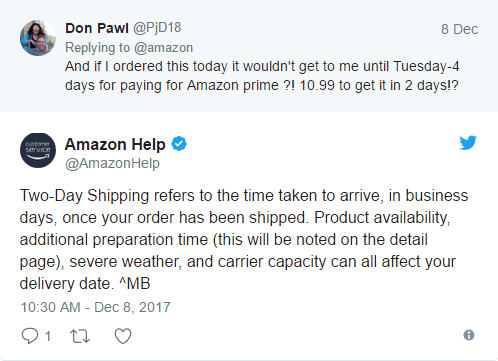
Task: Visit the @PjD18 handle
Action: click(x=157, y=28)
